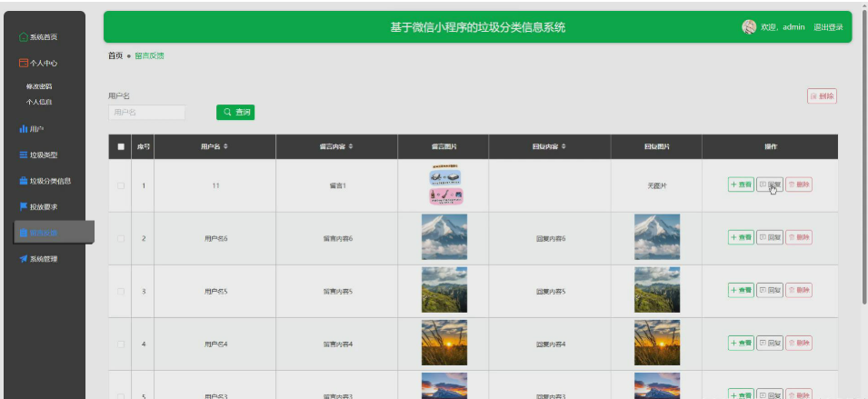Tick the checkbox for row 用户名4

pos(121,344)
